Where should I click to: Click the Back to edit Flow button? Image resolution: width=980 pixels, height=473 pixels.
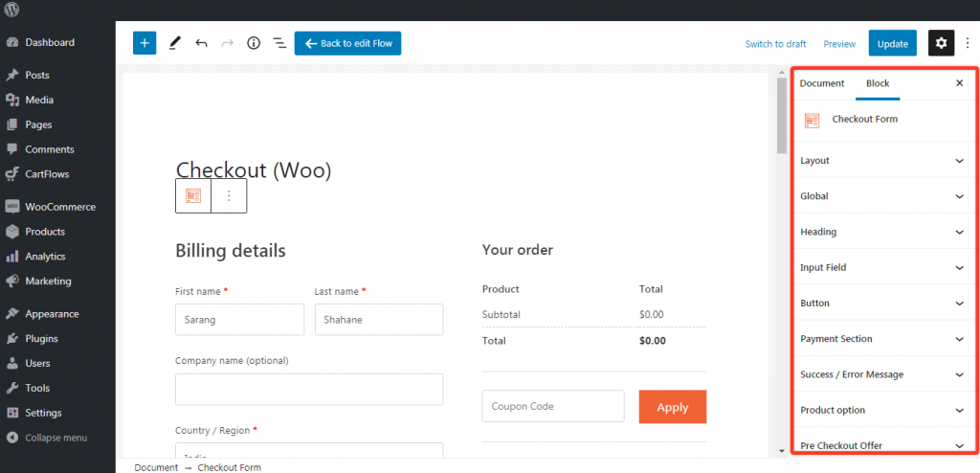point(348,43)
